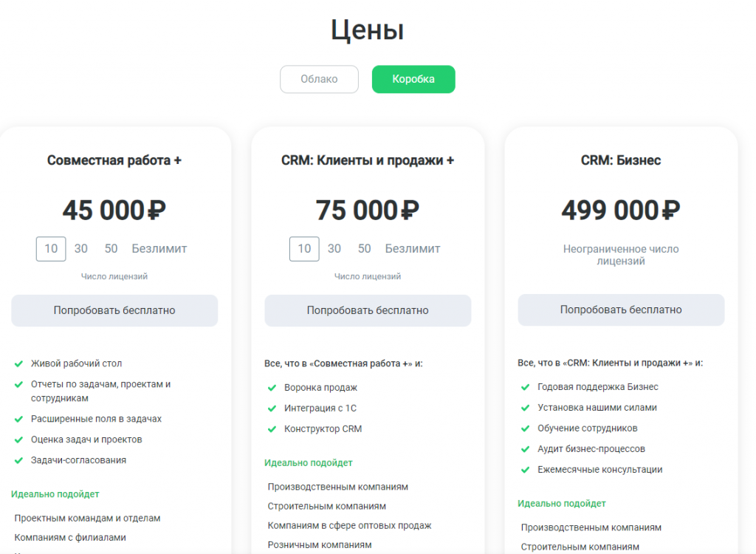This screenshot has width=756, height=554.
Task: Try Совместная работа + plan for free
Action: tap(114, 310)
